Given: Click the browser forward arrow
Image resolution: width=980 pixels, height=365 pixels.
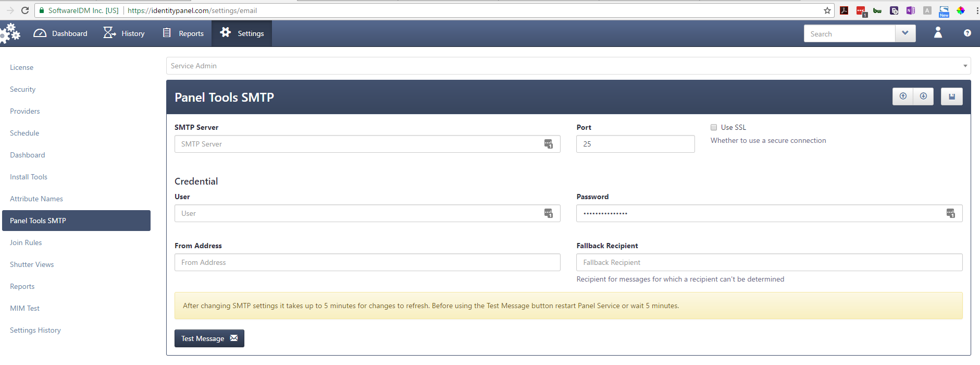Looking at the screenshot, I should point(10,10).
